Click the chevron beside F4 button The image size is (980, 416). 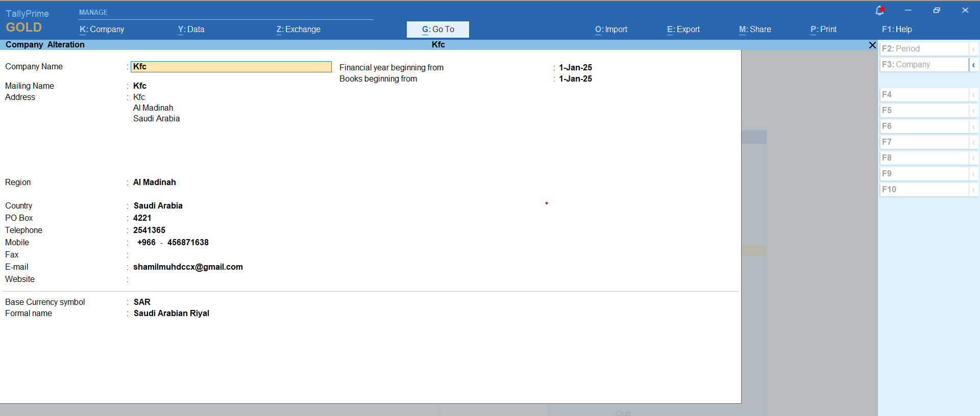(973, 95)
